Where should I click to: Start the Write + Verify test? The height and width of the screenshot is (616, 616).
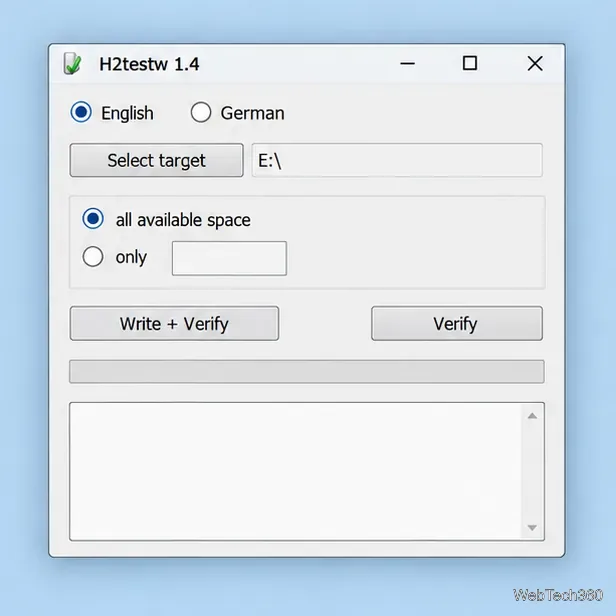(x=174, y=323)
